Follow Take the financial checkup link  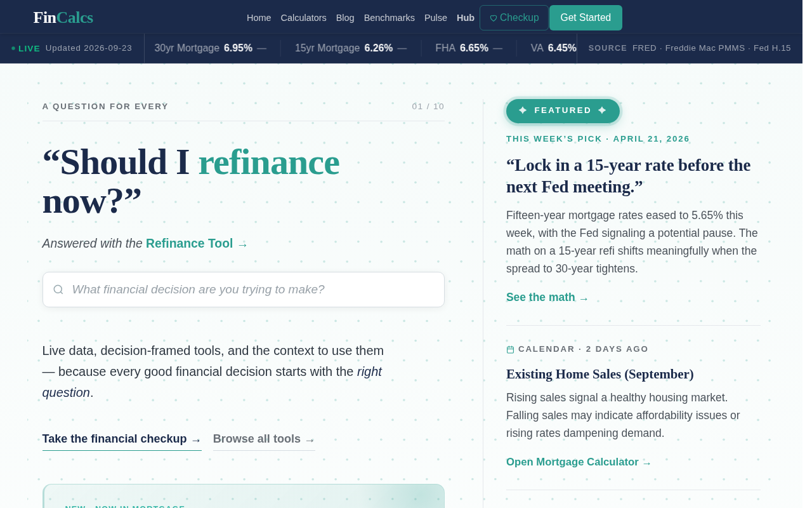point(122,439)
